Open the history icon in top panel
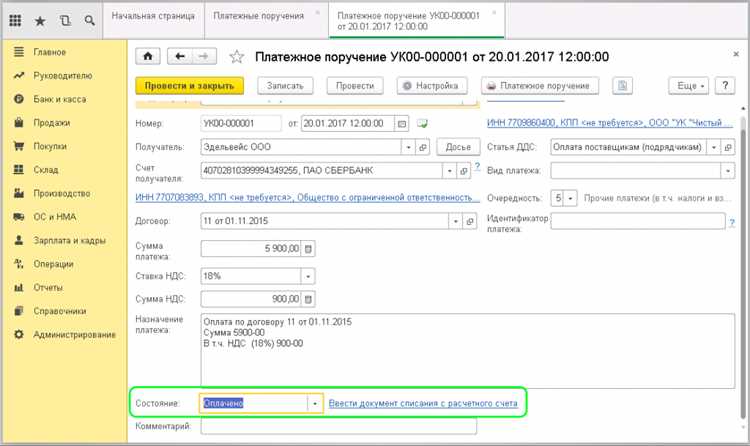 [x=65, y=21]
